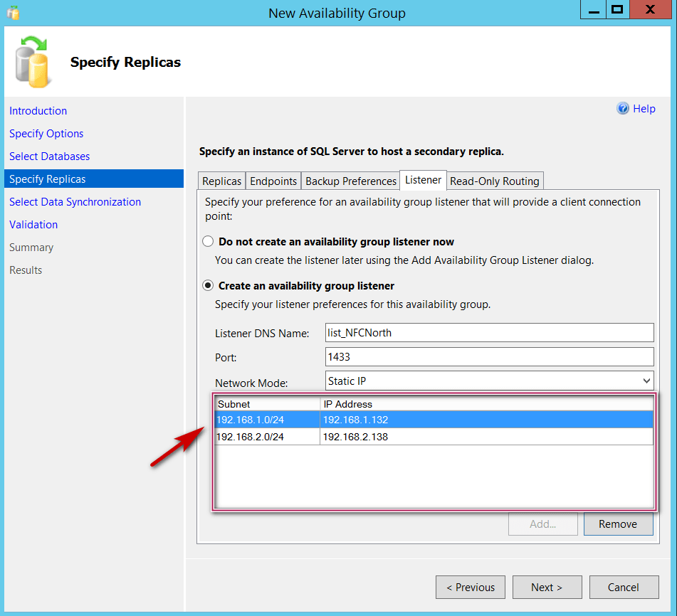The width and height of the screenshot is (677, 616).
Task: Open the Endpoints tab
Action: (x=273, y=181)
